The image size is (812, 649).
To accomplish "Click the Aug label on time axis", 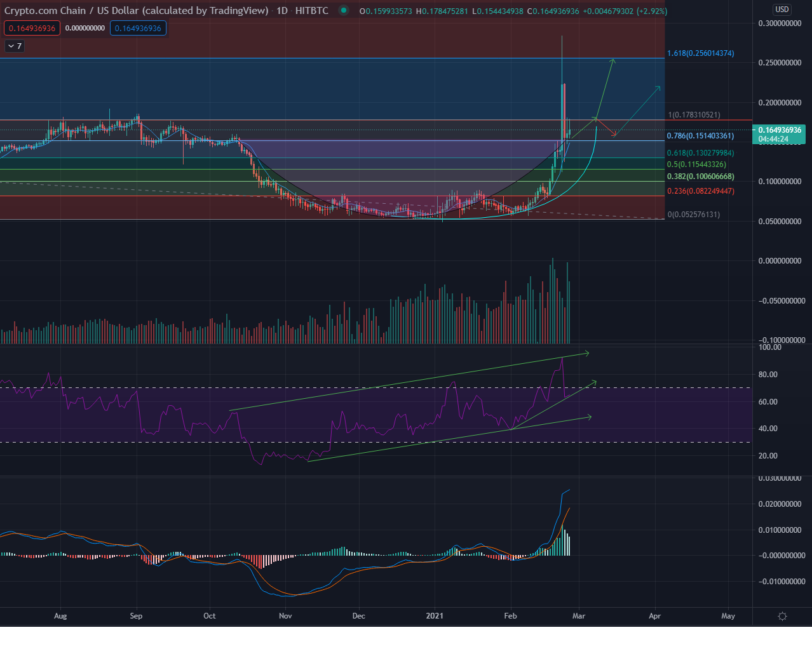I will point(60,616).
